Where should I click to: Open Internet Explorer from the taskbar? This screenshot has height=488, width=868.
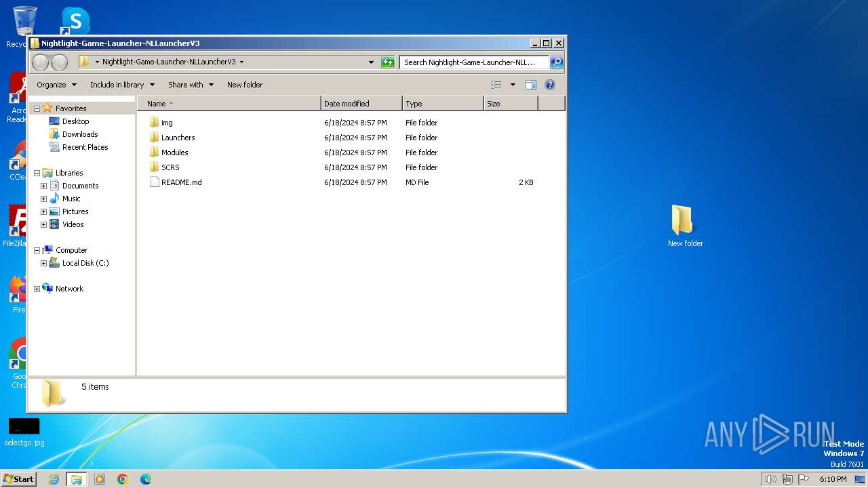(54, 479)
